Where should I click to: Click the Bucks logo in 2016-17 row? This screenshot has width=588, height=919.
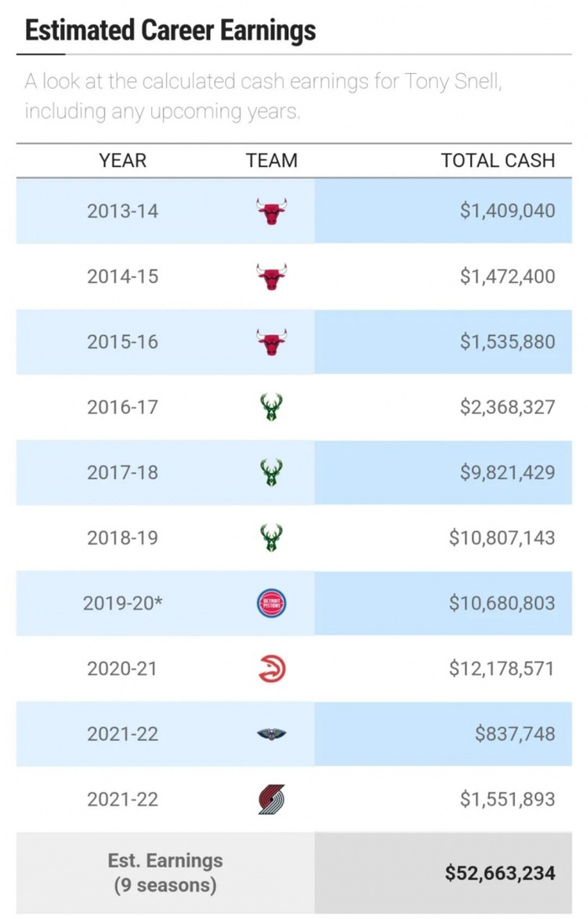coord(271,407)
